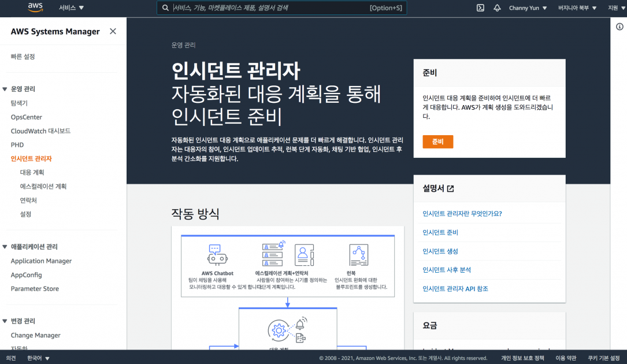Click the search magnifier icon
The width and height of the screenshot is (627, 364).
click(165, 8)
